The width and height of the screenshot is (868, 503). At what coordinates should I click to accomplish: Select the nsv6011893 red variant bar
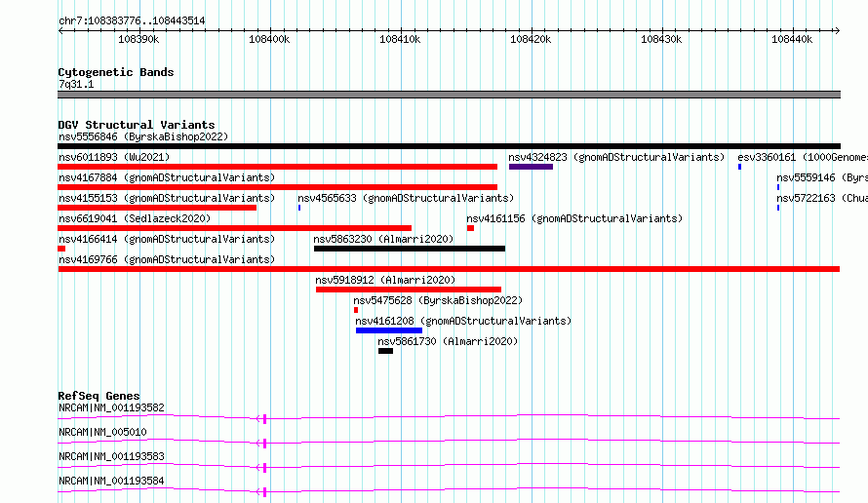point(277,167)
